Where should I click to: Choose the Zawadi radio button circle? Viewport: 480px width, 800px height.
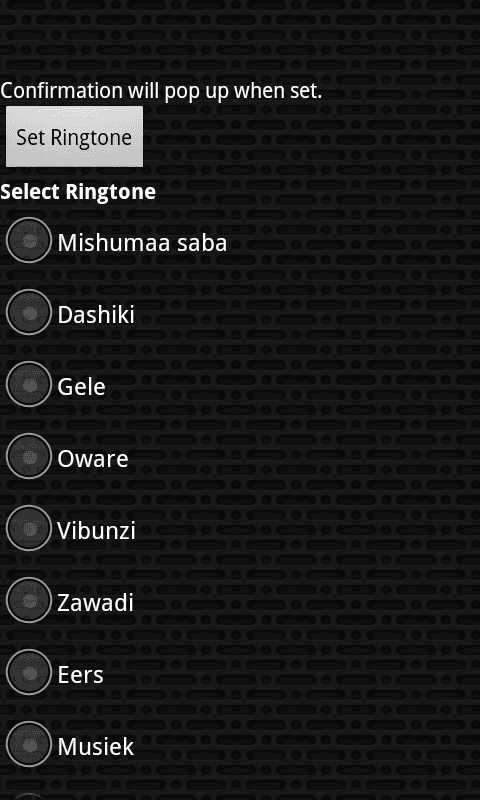(x=29, y=600)
